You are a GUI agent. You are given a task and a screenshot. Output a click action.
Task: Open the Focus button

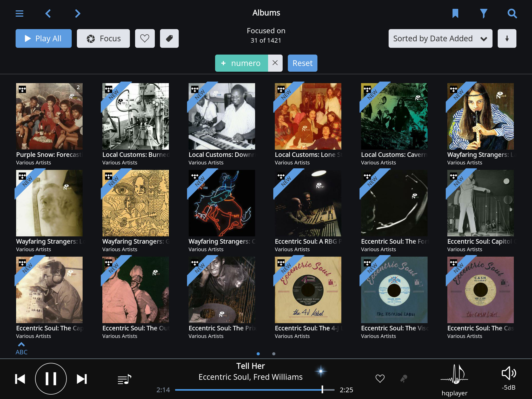click(x=103, y=38)
